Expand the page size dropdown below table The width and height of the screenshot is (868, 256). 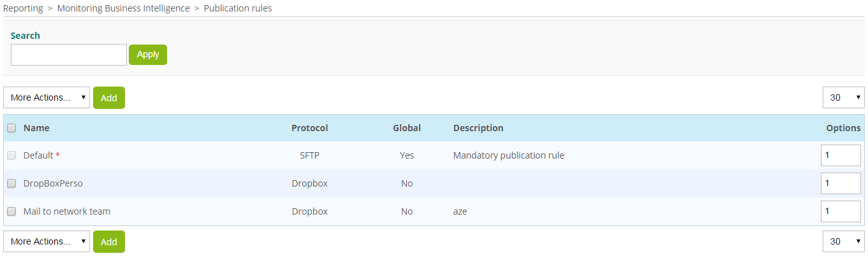843,241
